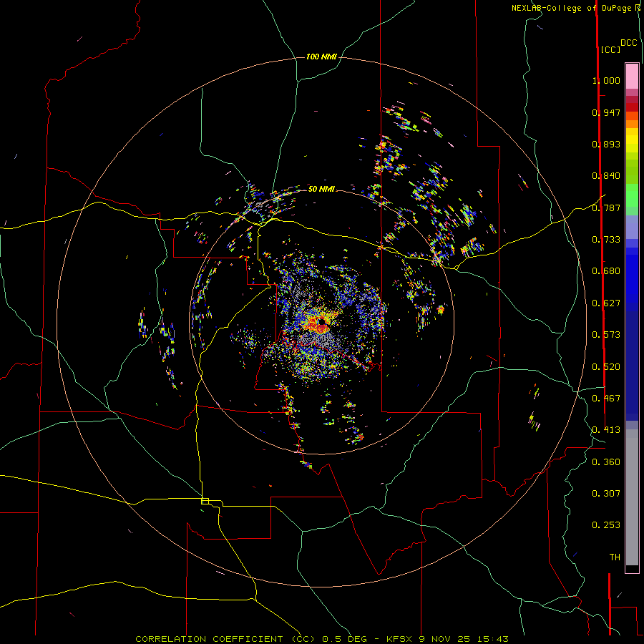Screen dimensions: 644x644
Task: Click the CORRELATION COEFFICIENT caption at the bottom
Action: pos(322,639)
